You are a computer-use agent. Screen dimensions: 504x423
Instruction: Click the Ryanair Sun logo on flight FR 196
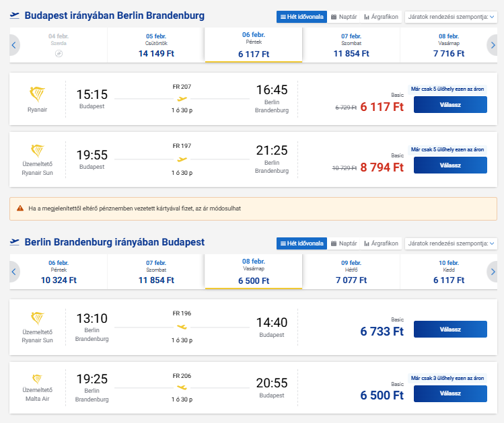tap(37, 318)
